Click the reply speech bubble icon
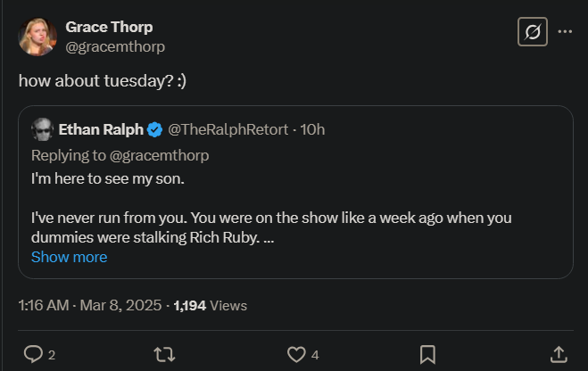This screenshot has height=371, width=588. [33, 354]
